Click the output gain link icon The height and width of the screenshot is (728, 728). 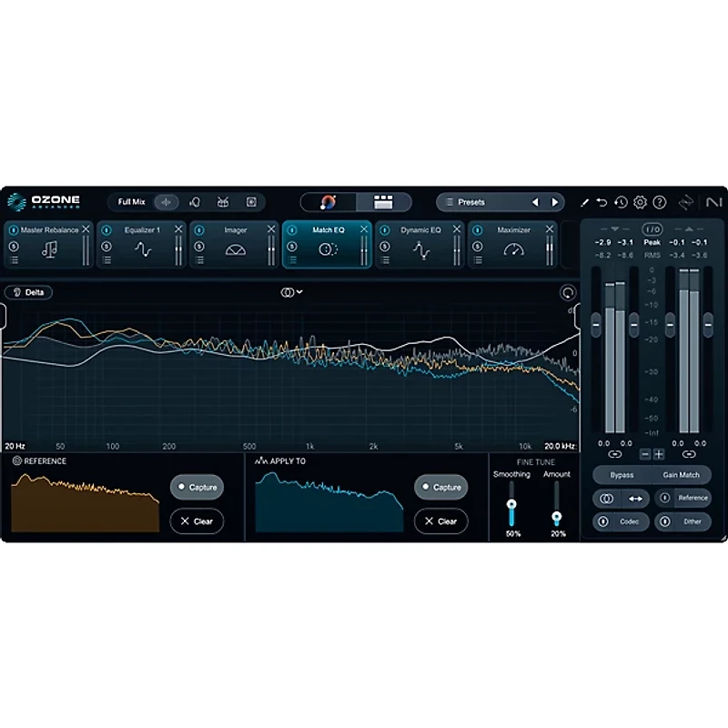pos(689,454)
